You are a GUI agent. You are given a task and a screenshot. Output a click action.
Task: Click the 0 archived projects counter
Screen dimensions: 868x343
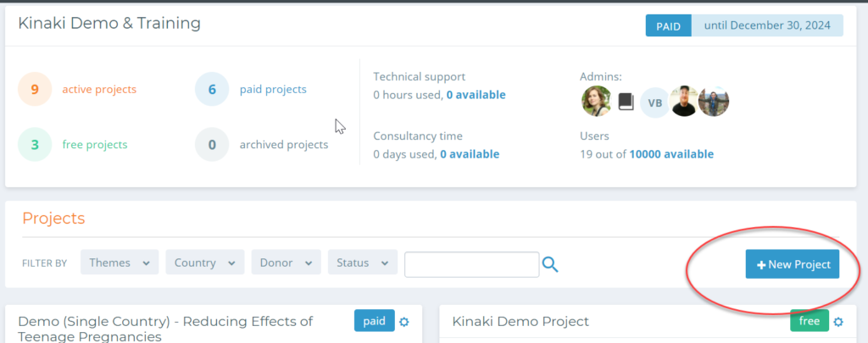(262, 144)
